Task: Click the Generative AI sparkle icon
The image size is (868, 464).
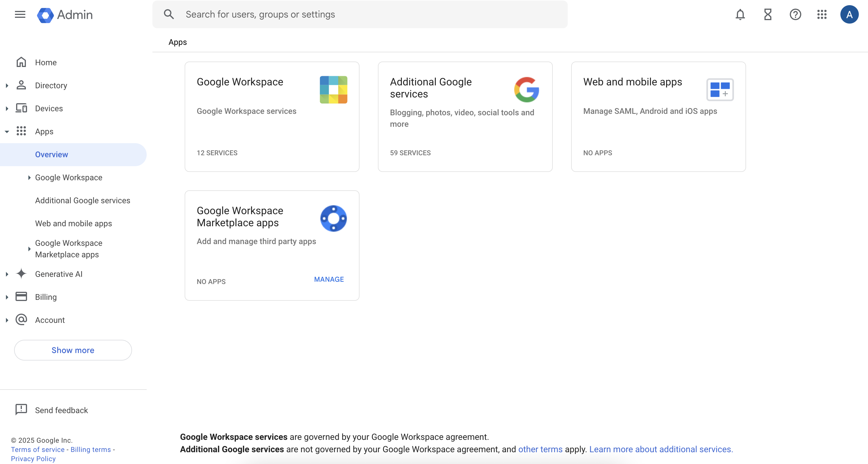Action: click(x=21, y=273)
